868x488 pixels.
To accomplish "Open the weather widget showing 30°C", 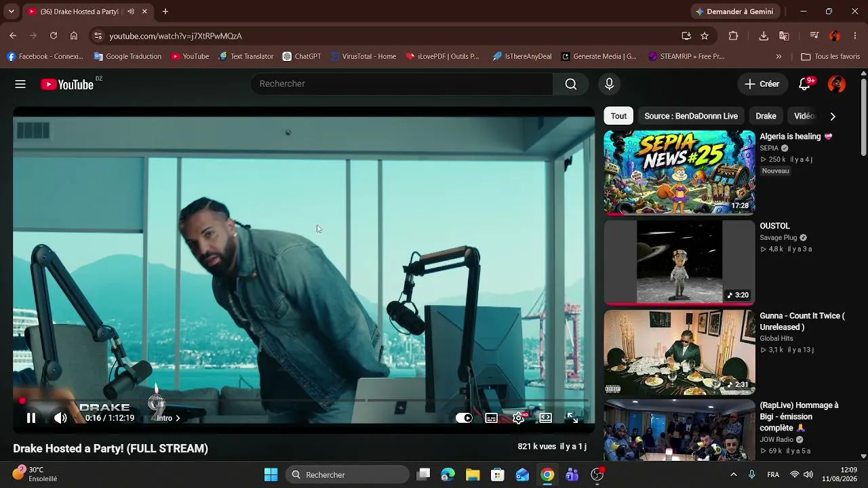I will (x=35, y=474).
